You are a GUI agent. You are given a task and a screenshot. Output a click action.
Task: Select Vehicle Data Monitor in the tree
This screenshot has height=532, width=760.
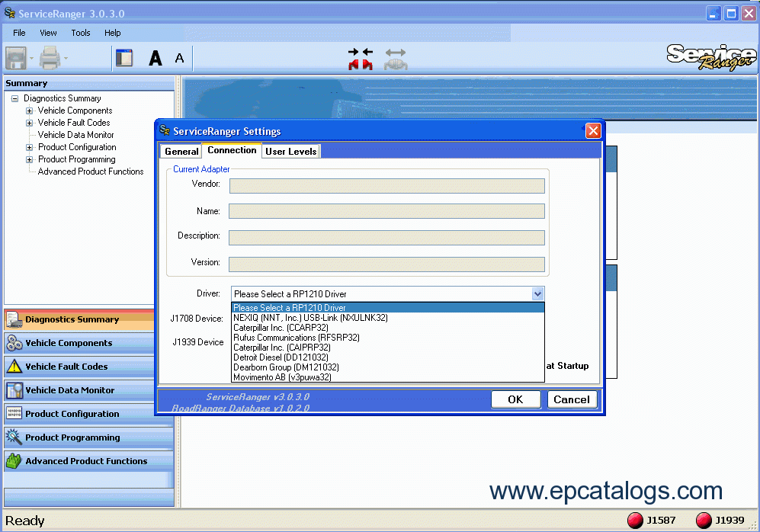tap(75, 135)
